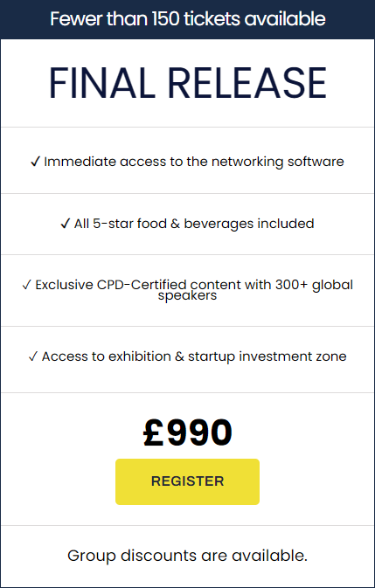
Task: Click the word 'RELEASE' in the heading
Action: [248, 83]
